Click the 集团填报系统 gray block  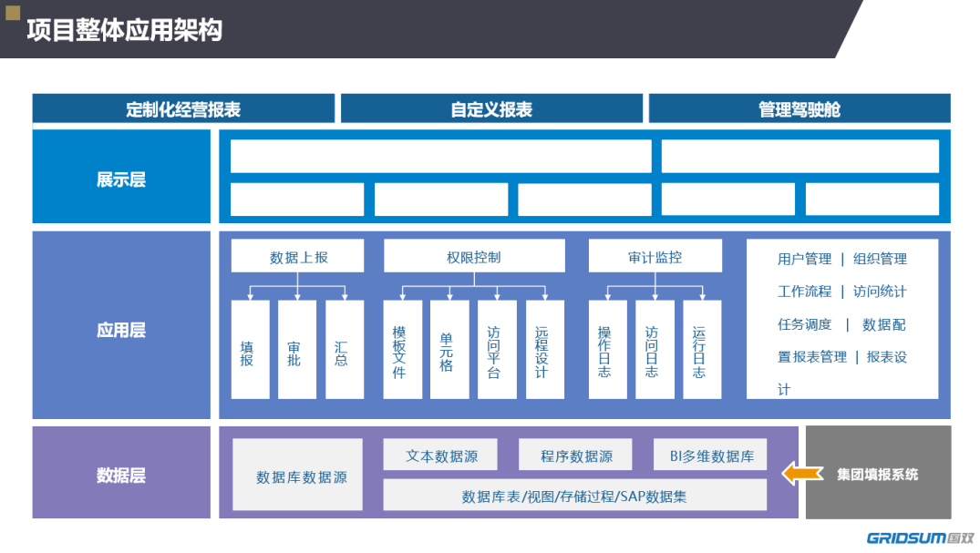pos(878,473)
